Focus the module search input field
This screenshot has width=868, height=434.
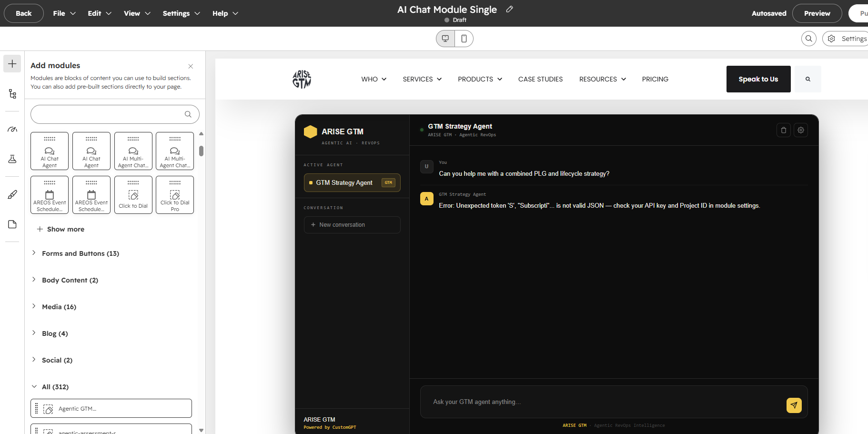click(x=115, y=114)
